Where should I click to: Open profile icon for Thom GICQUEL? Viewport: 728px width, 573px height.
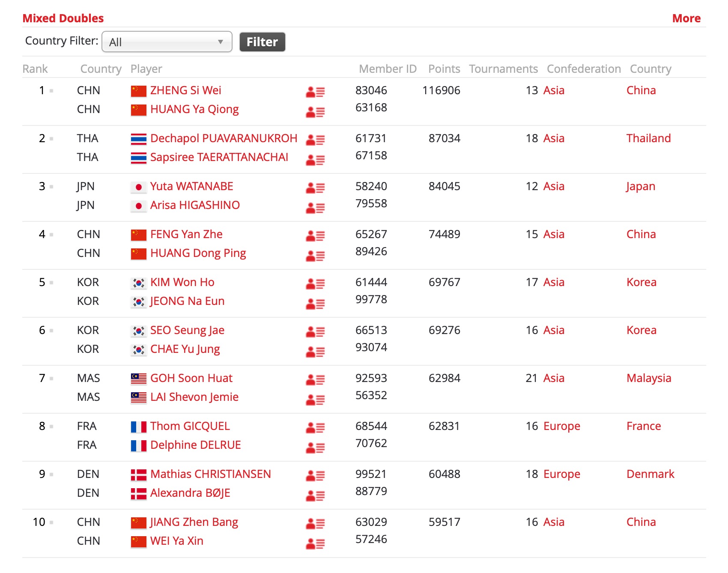(315, 427)
